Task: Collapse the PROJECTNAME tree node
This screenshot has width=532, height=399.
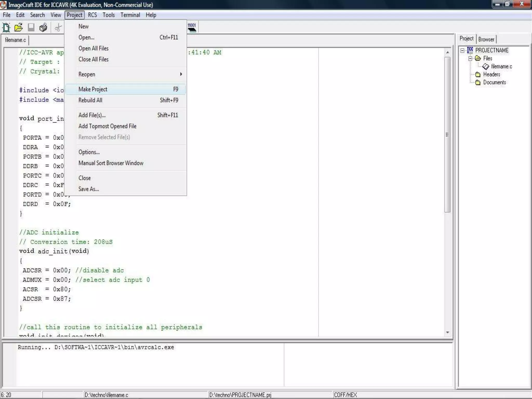Action: pyautogui.click(x=462, y=50)
